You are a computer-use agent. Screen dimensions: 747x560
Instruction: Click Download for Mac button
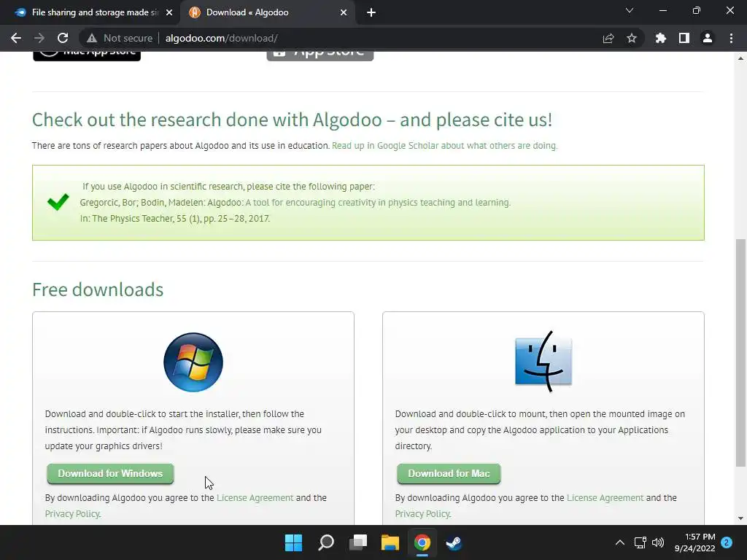click(x=449, y=474)
